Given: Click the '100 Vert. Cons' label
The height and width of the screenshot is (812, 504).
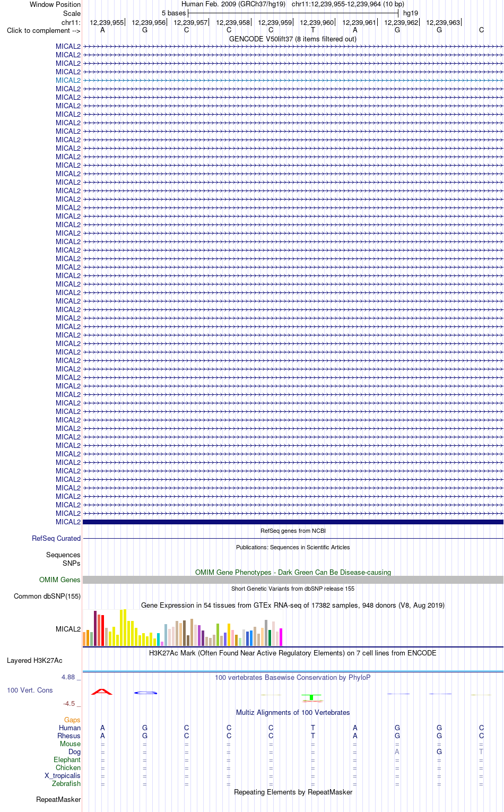Looking at the screenshot, I should click(x=30, y=690).
